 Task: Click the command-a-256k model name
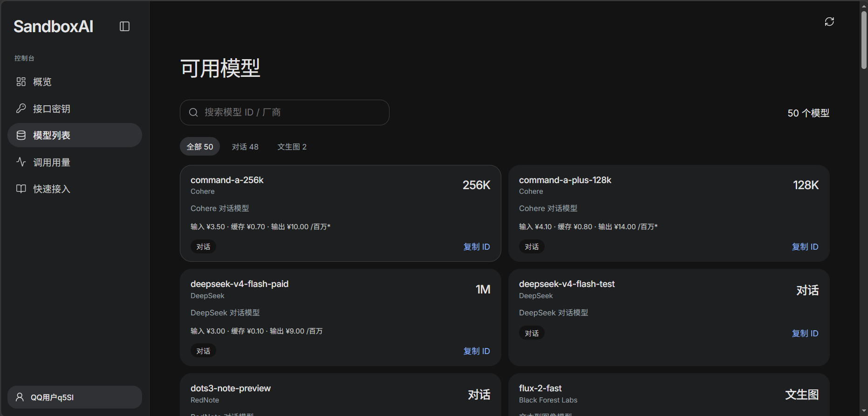[227, 180]
